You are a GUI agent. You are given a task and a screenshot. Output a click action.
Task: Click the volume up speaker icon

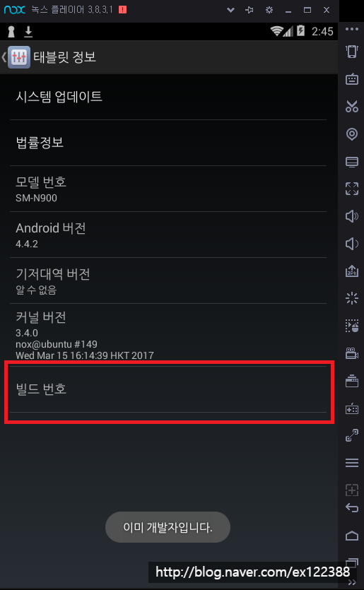point(352,216)
